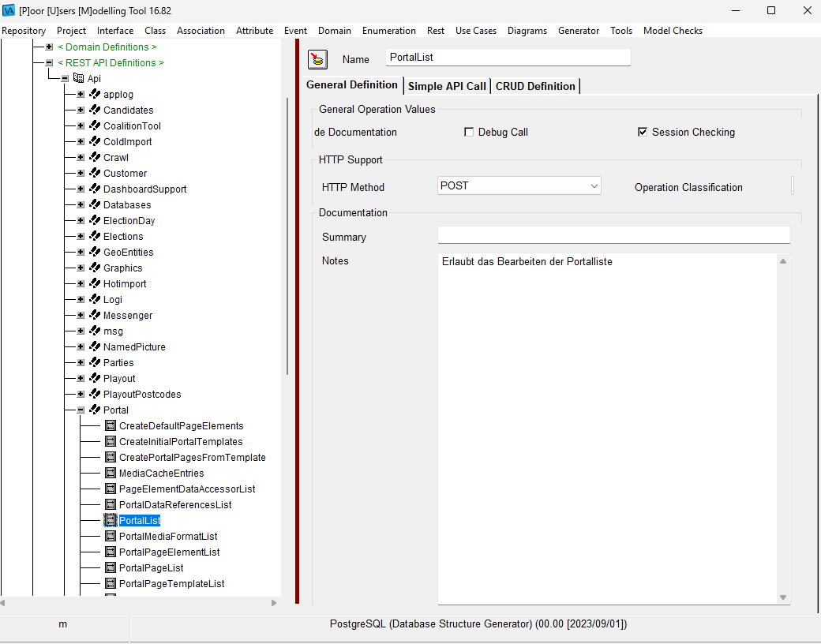Click the PortalPageList operation icon
This screenshot has width=821, height=644.
111,567
